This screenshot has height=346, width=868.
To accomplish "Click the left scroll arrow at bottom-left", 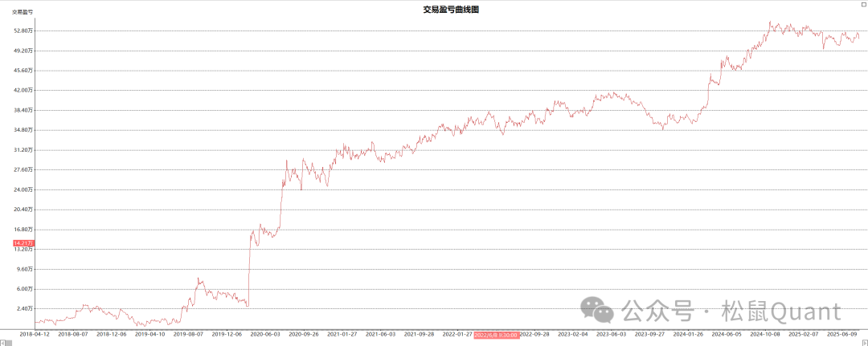I will 3,342.
